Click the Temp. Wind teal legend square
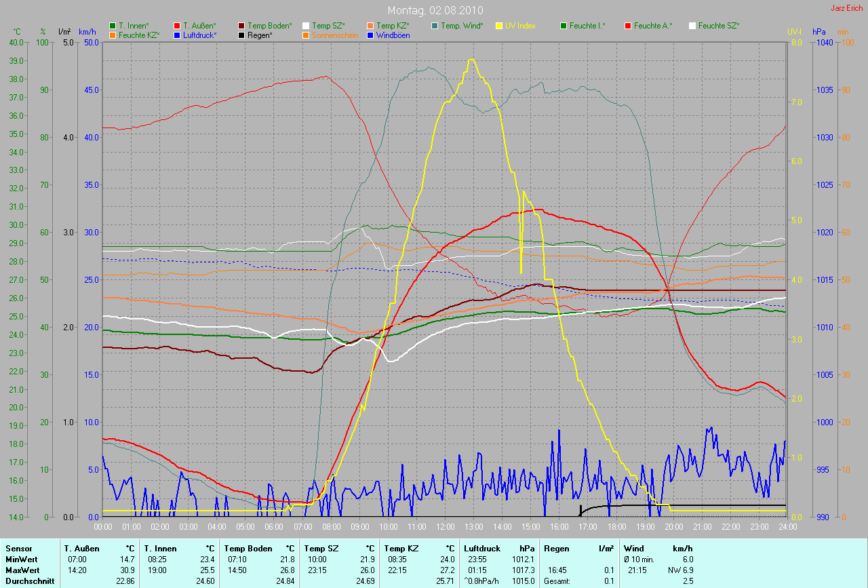The height and width of the screenshot is (588, 868). click(x=435, y=26)
